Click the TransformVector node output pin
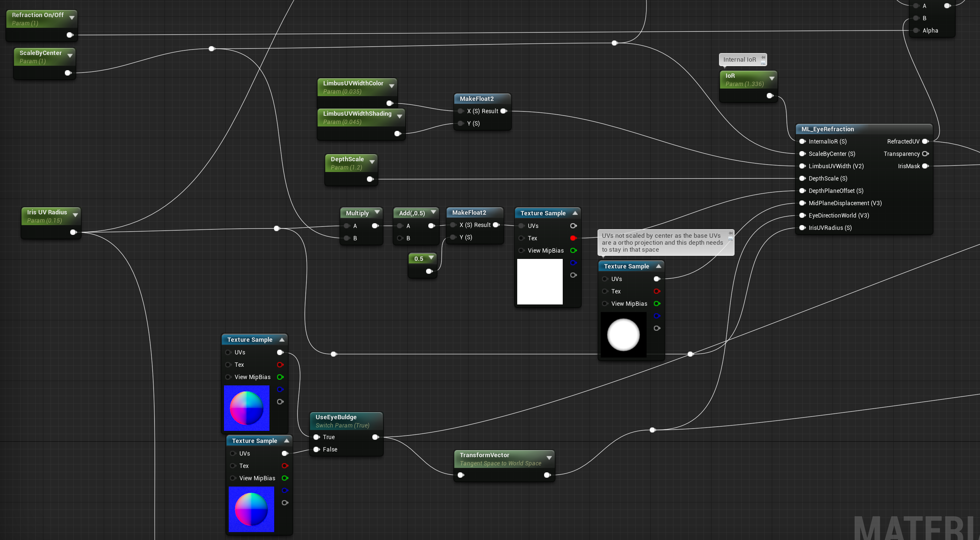 point(547,475)
